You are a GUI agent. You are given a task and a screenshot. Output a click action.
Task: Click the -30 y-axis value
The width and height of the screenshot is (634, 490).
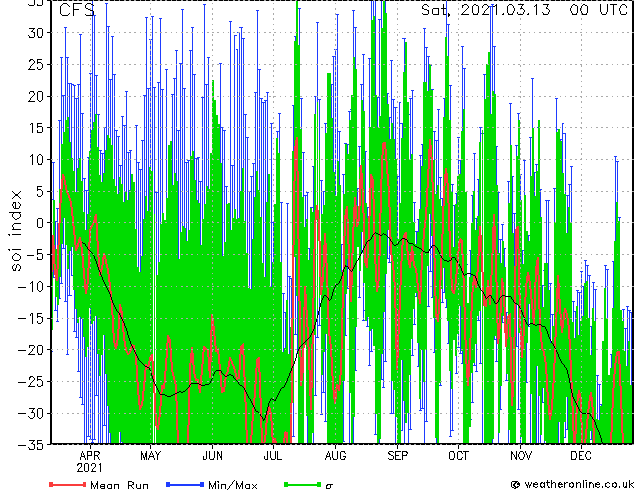point(32,413)
